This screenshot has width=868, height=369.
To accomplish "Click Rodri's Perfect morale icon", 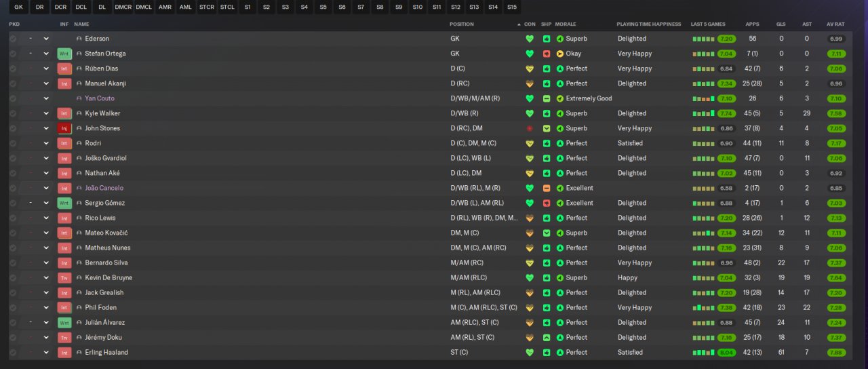I will (559, 143).
